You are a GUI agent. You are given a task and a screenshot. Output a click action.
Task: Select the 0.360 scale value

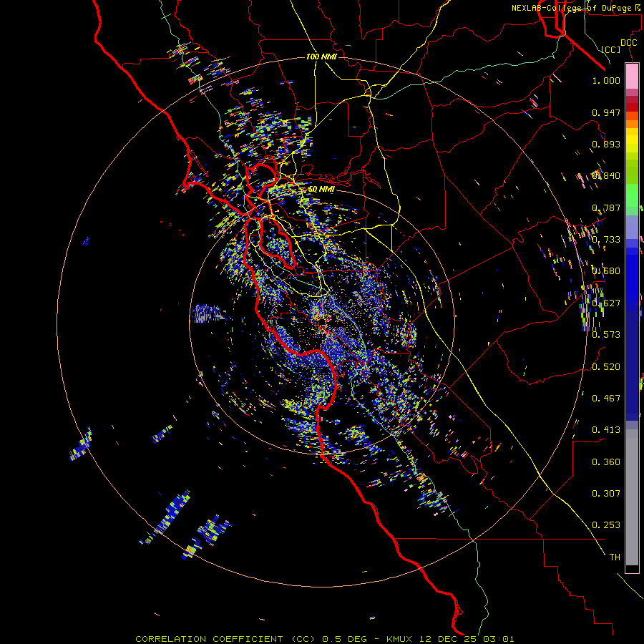pyautogui.click(x=606, y=462)
